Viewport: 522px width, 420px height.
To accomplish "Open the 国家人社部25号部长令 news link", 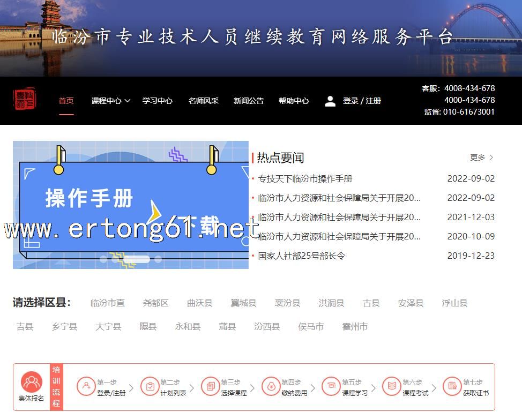I will 301,256.
